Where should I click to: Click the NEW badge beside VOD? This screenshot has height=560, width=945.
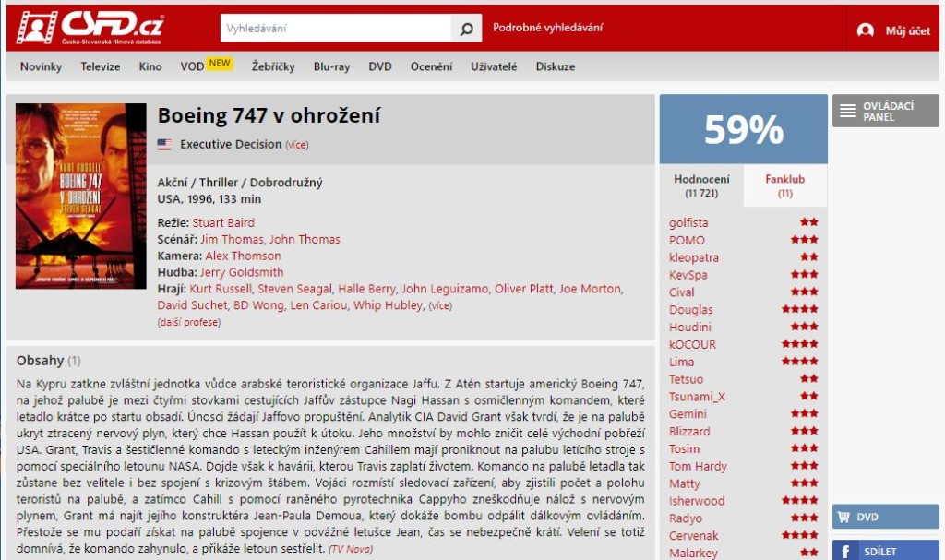(x=220, y=64)
